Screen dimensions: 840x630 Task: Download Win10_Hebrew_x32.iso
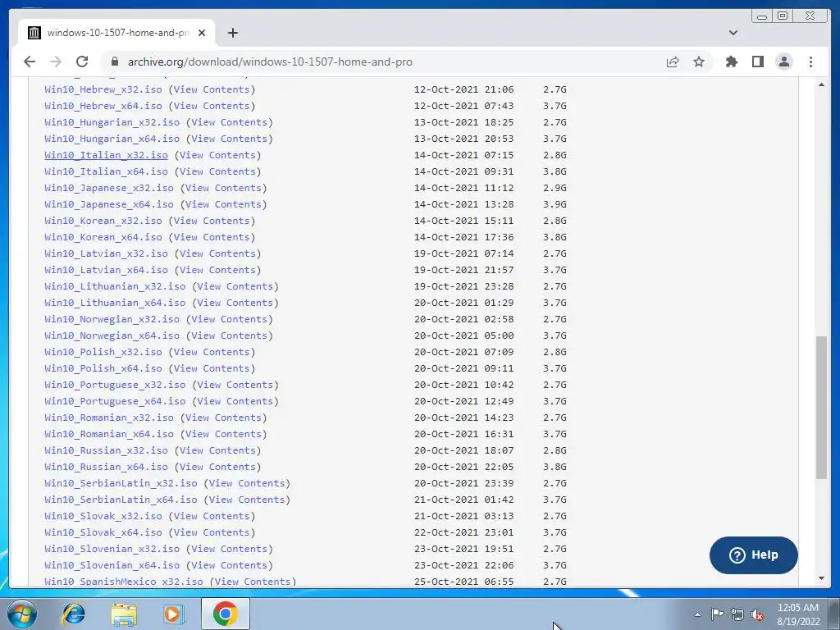(x=103, y=89)
